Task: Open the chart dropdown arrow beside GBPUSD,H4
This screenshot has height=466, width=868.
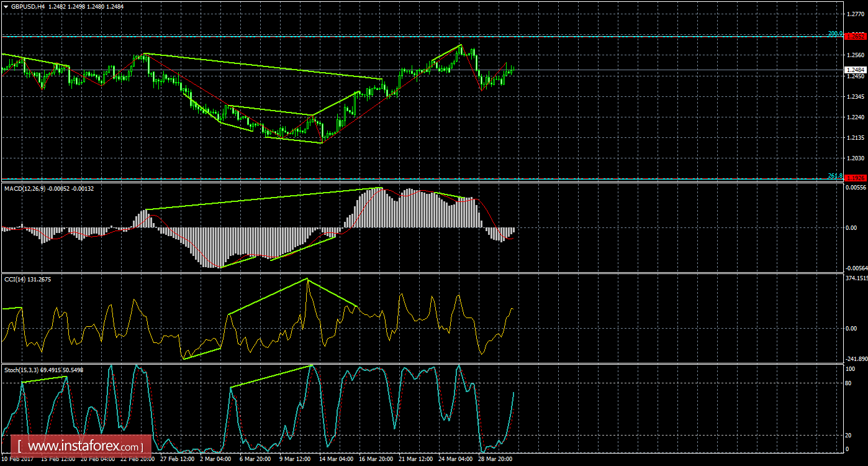Action: pos(6,6)
